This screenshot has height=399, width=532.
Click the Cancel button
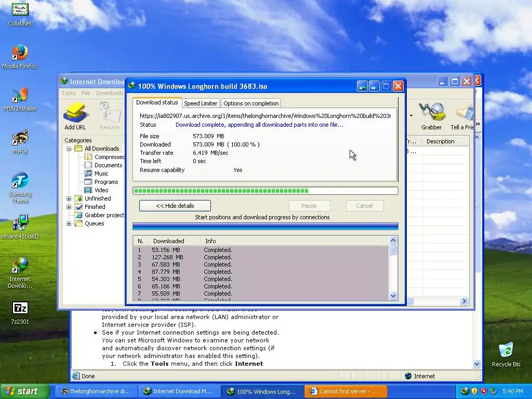click(364, 206)
